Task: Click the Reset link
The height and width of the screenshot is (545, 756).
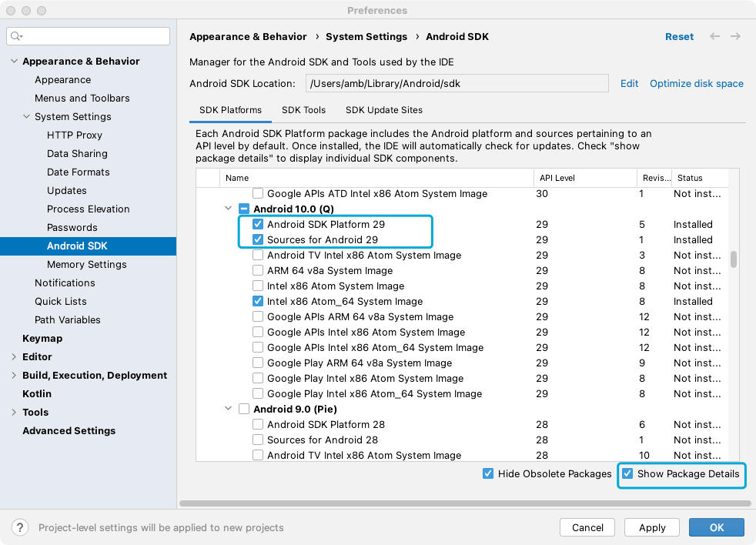Action: click(x=679, y=37)
